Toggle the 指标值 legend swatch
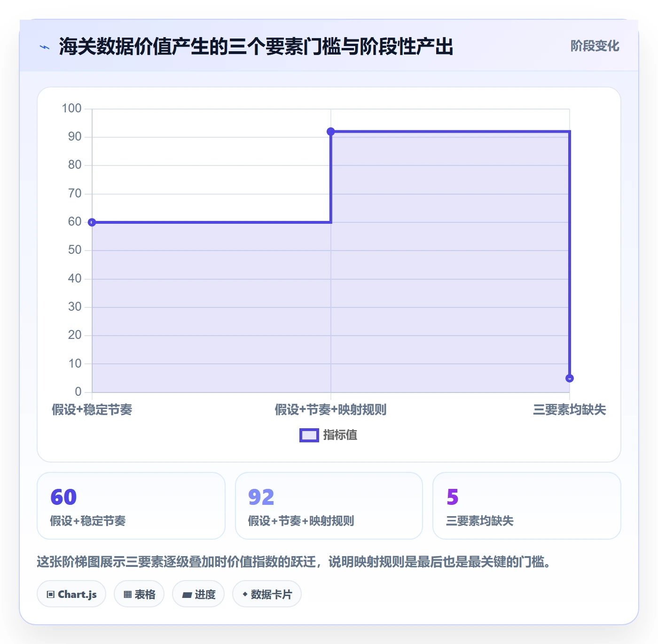Viewport: 658px width, 644px height. [x=309, y=435]
